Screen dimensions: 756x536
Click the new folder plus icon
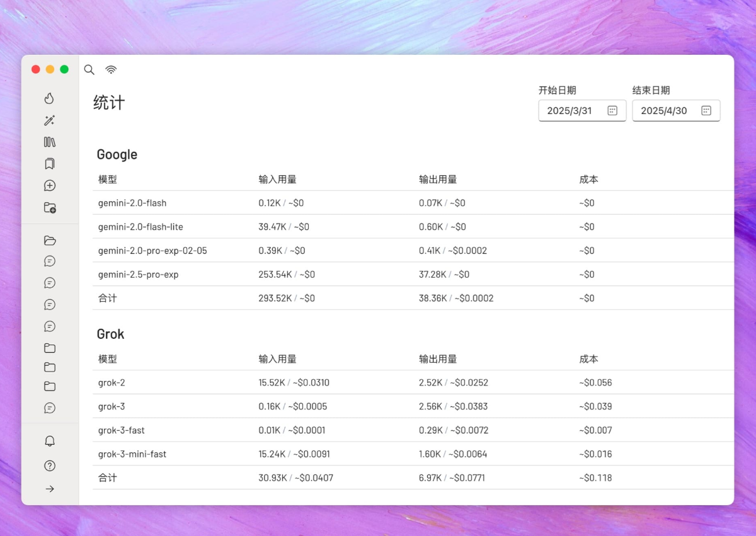50,207
